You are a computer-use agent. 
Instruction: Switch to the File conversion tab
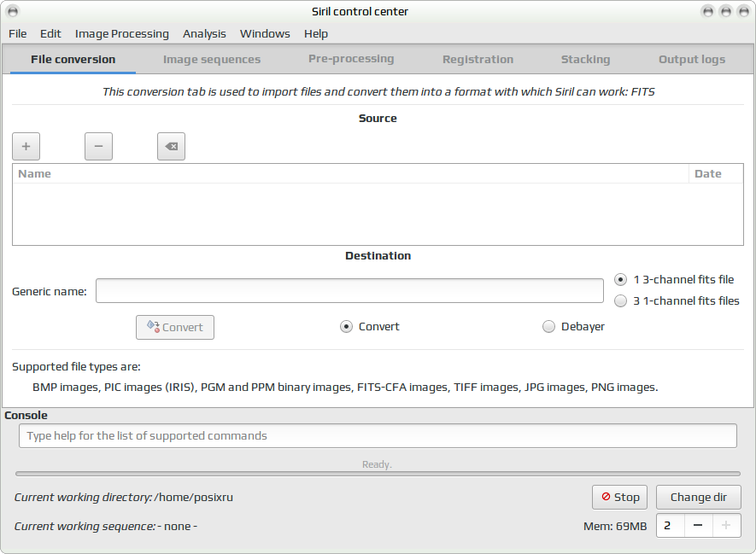pyautogui.click(x=73, y=60)
